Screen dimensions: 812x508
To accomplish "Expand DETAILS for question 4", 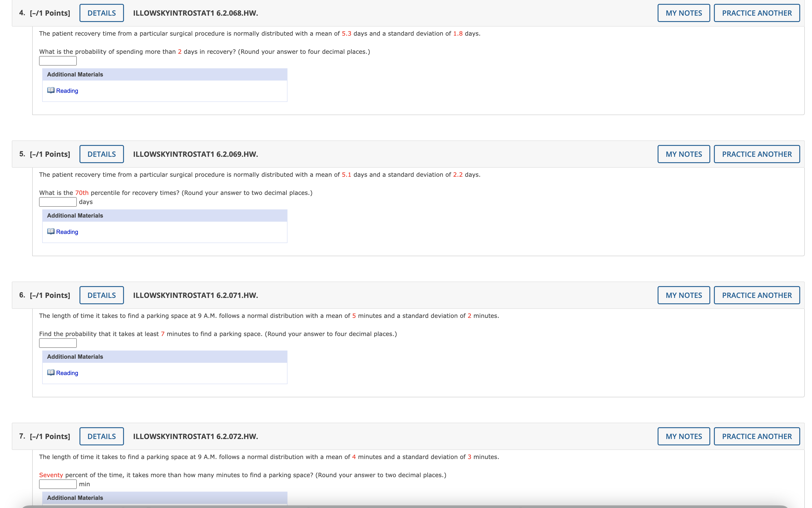I will (x=101, y=13).
